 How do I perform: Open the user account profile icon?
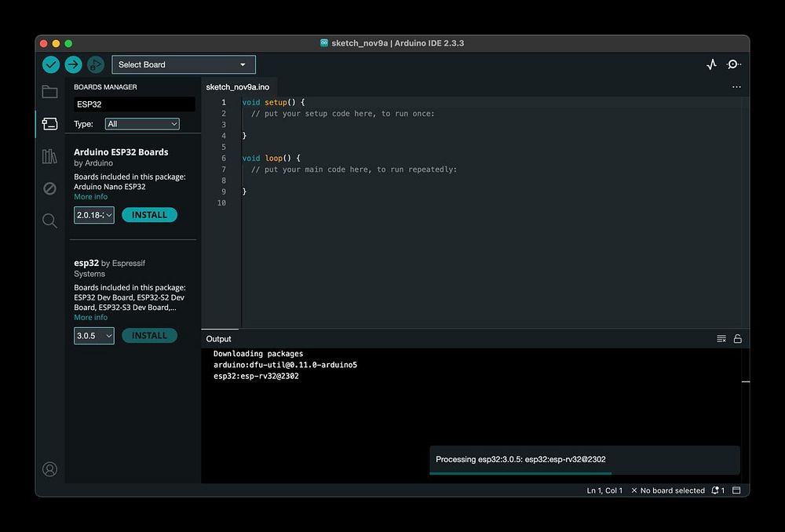[x=49, y=469]
